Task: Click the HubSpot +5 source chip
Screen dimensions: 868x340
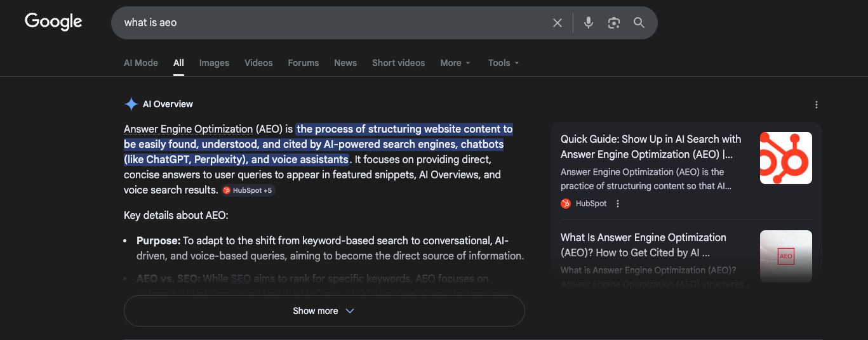Action: [248, 190]
